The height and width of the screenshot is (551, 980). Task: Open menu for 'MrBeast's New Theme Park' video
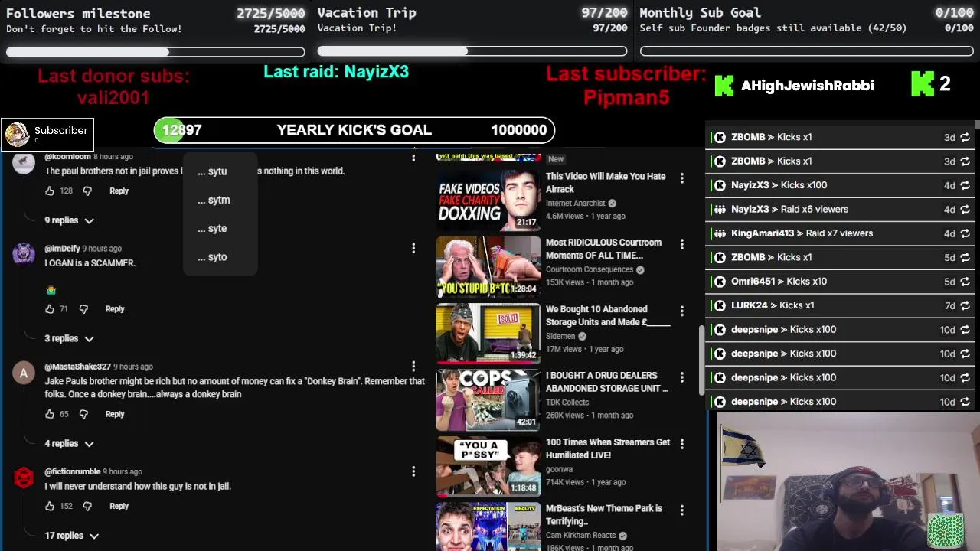[x=682, y=510]
